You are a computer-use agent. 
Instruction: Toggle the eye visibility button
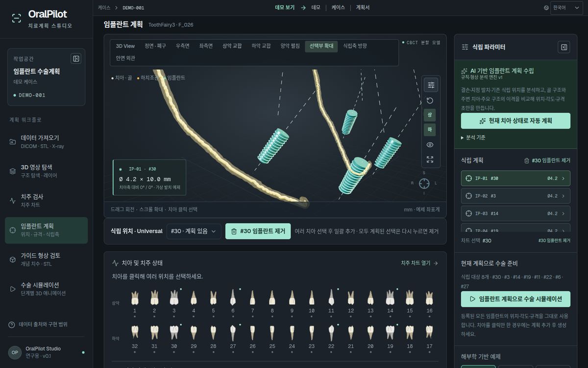430,145
